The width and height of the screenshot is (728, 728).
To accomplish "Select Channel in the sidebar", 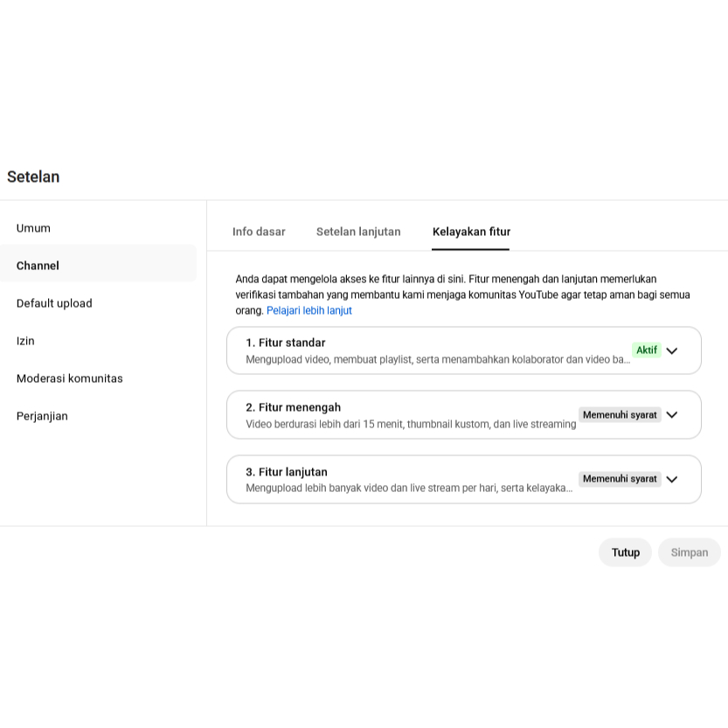I will coord(38,266).
